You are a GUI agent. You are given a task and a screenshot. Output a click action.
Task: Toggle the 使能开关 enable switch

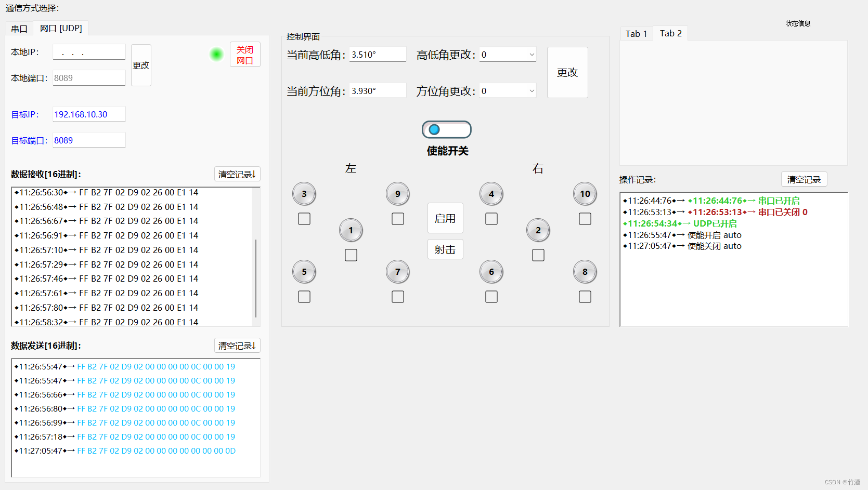446,129
